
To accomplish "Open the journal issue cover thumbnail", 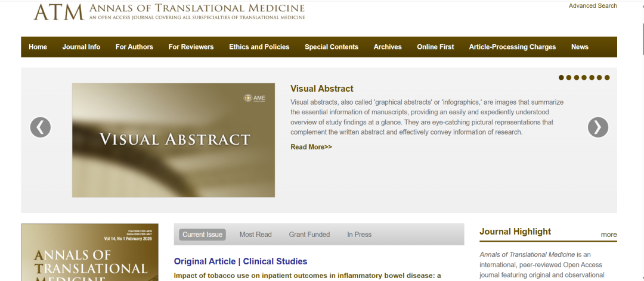I will click(x=90, y=252).
